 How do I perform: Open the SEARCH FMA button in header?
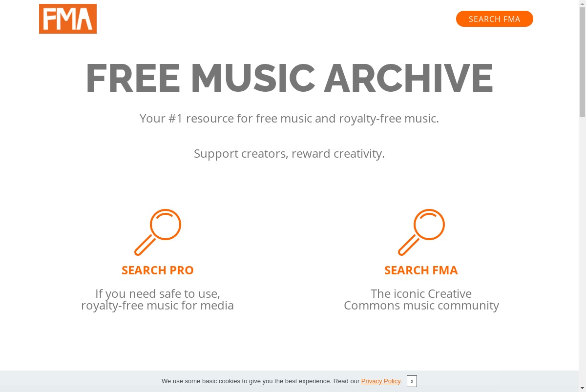(495, 19)
